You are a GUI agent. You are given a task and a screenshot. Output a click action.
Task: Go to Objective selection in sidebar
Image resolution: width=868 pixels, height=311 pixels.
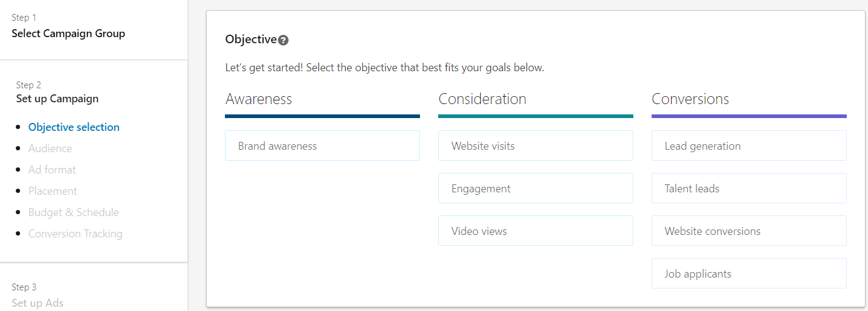[74, 127]
